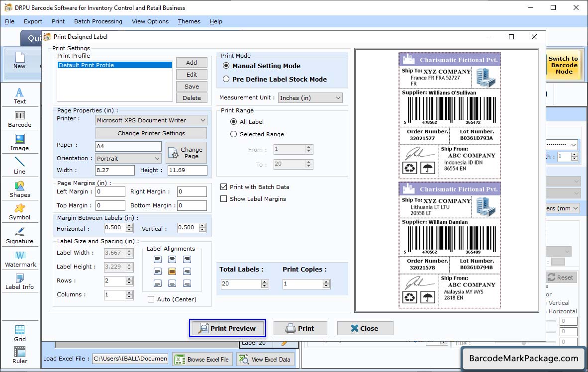Image resolution: width=588 pixels, height=372 pixels.
Task: Set label alignment to middle right
Action: point(187,272)
